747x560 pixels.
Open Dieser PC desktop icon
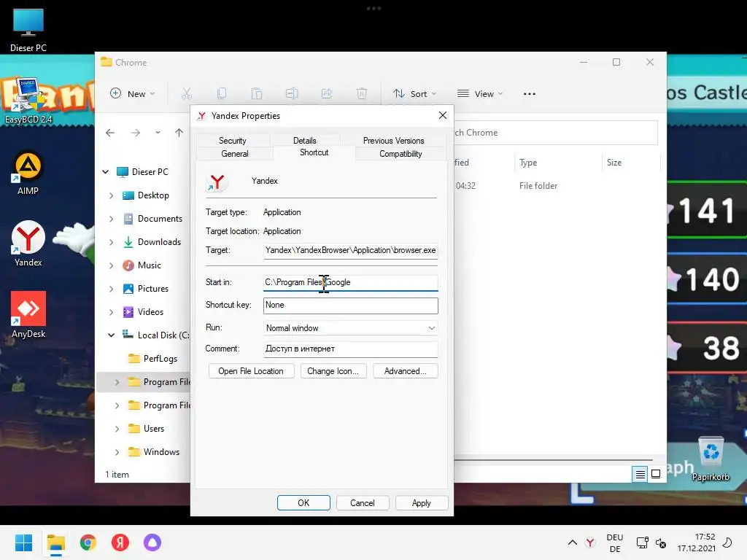tap(28, 30)
